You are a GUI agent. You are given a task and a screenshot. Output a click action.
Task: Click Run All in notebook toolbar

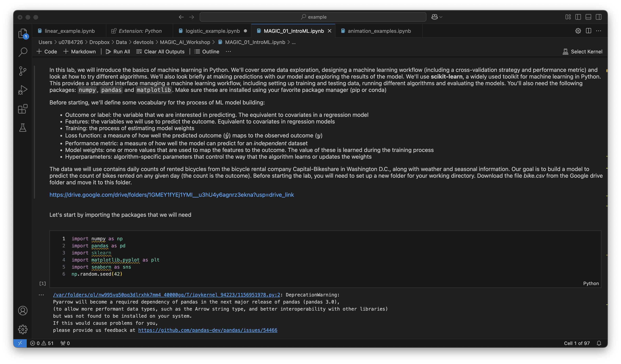click(x=118, y=51)
